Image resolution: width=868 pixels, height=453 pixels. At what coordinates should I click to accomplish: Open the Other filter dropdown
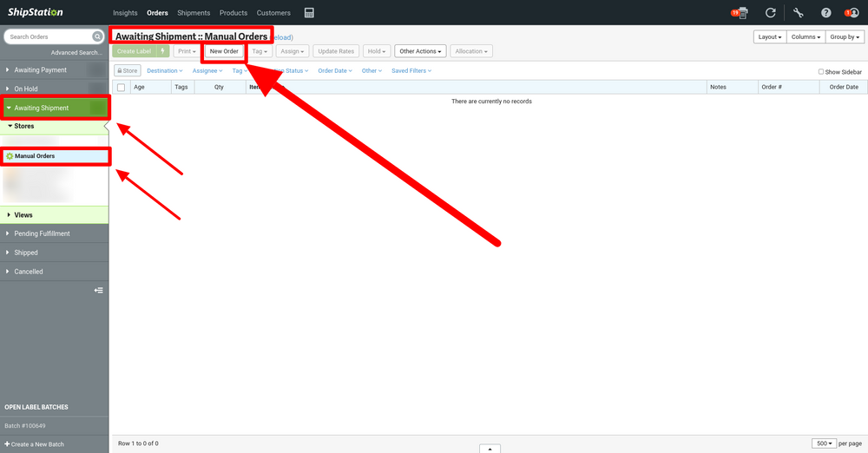pos(372,71)
